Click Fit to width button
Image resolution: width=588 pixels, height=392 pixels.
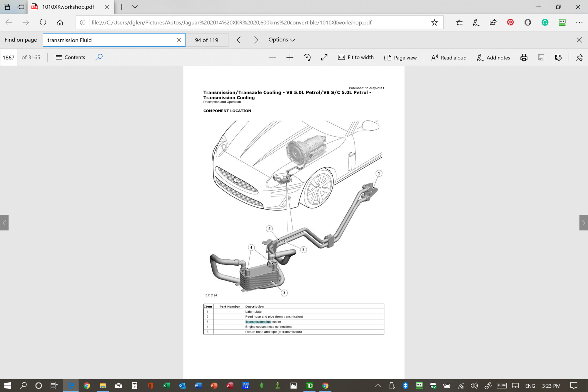[x=356, y=57]
